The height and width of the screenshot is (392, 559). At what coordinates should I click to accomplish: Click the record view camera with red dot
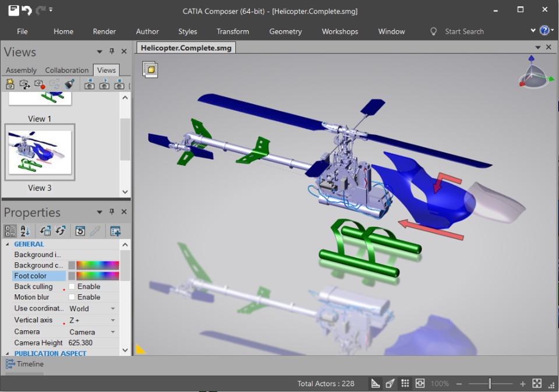click(x=40, y=84)
